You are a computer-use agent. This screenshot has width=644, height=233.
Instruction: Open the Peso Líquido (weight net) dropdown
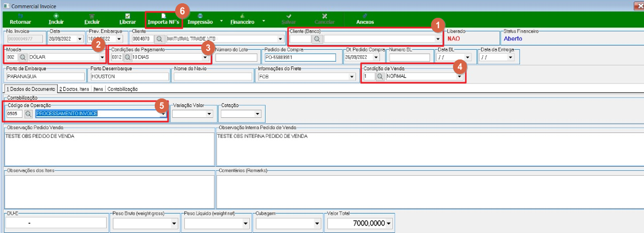click(245, 223)
